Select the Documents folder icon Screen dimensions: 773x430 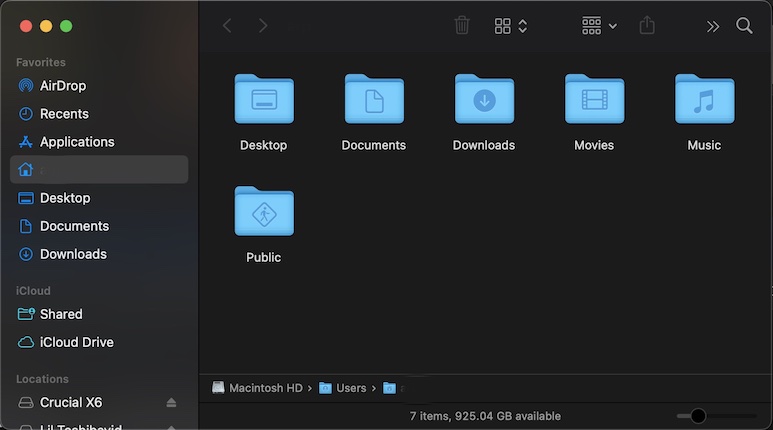(x=374, y=99)
